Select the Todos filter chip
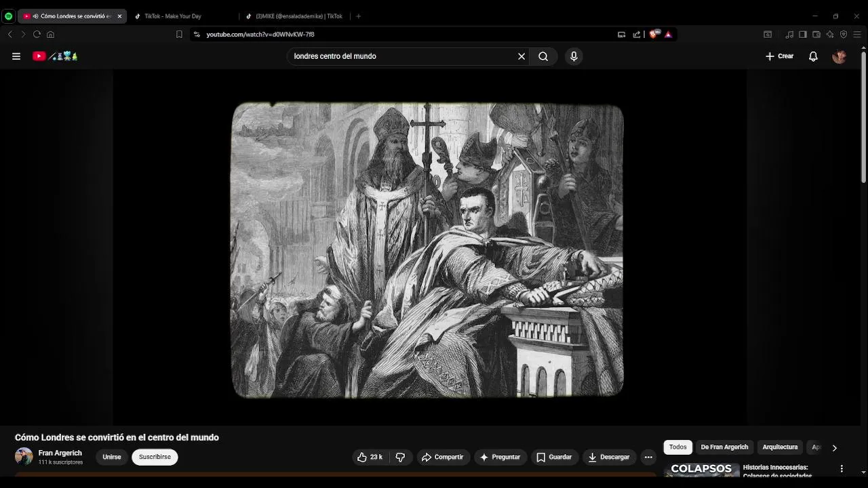The image size is (868, 488). (x=678, y=447)
